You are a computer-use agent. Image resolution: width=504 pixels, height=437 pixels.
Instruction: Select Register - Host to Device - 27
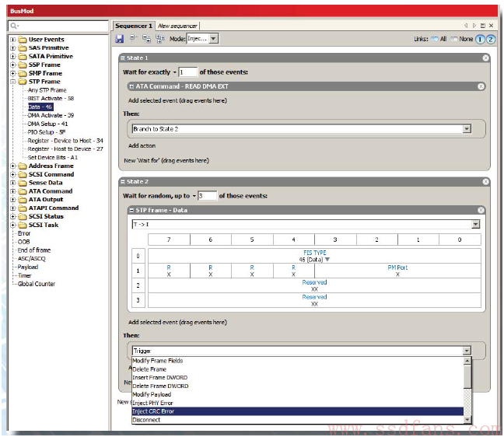[65, 149]
